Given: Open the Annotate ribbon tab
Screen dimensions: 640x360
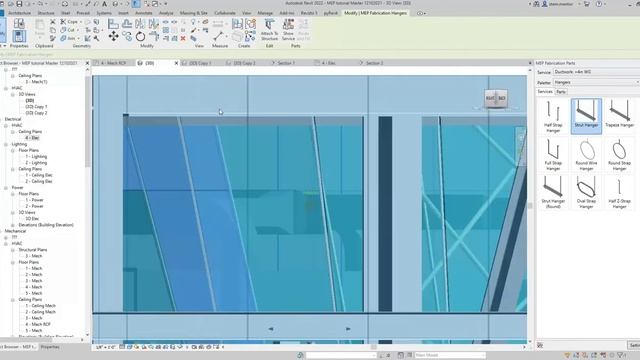Looking at the screenshot, I should pos(143,13).
